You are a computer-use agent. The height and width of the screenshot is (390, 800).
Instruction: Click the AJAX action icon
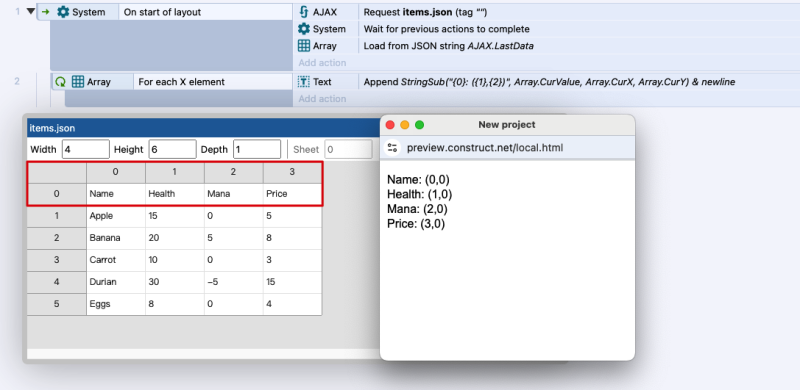(x=304, y=12)
